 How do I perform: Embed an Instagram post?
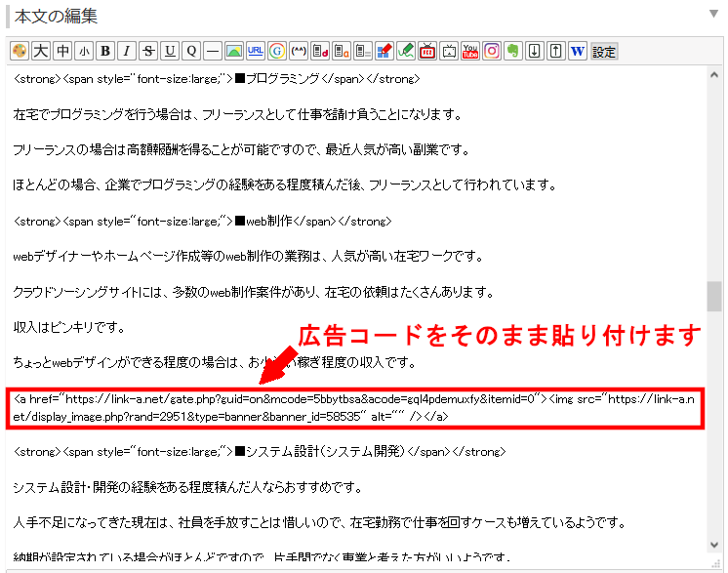492,51
